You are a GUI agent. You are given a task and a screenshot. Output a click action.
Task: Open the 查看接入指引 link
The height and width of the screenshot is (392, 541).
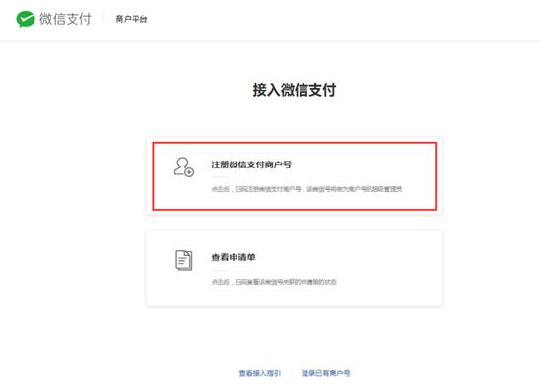(260, 373)
